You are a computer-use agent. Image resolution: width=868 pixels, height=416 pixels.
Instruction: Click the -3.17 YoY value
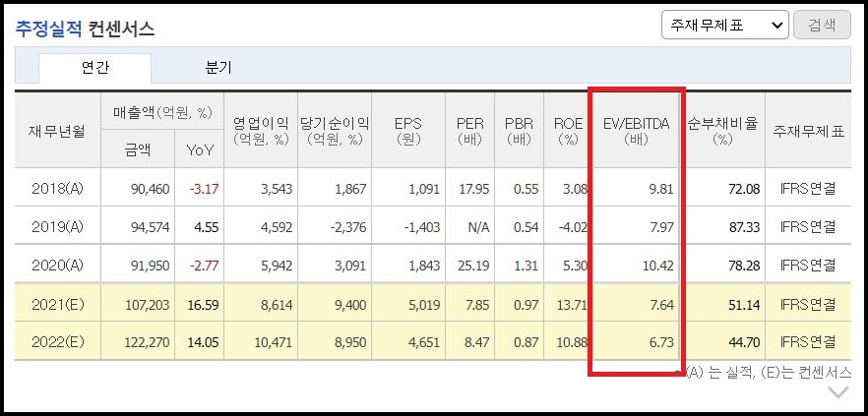click(x=204, y=189)
